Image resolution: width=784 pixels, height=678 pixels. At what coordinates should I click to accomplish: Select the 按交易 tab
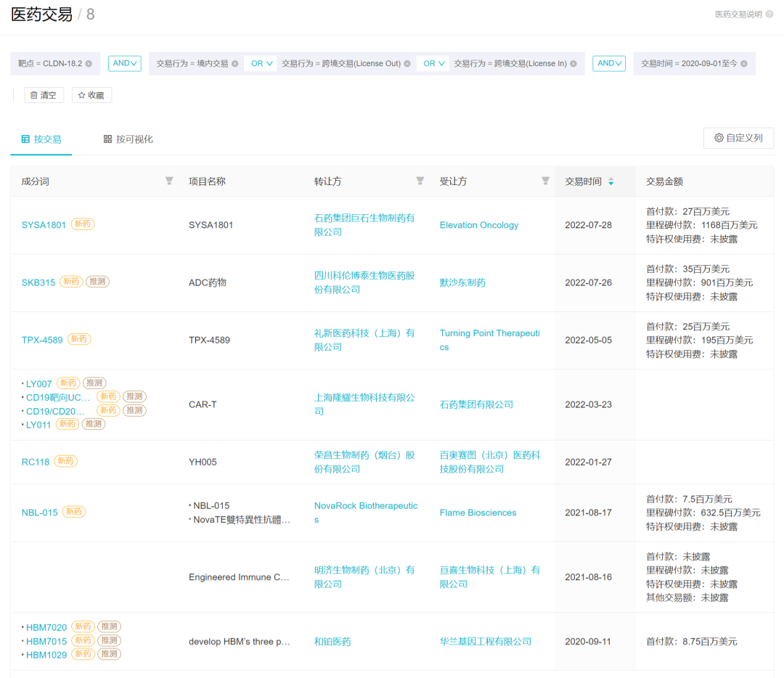pyautogui.click(x=41, y=139)
